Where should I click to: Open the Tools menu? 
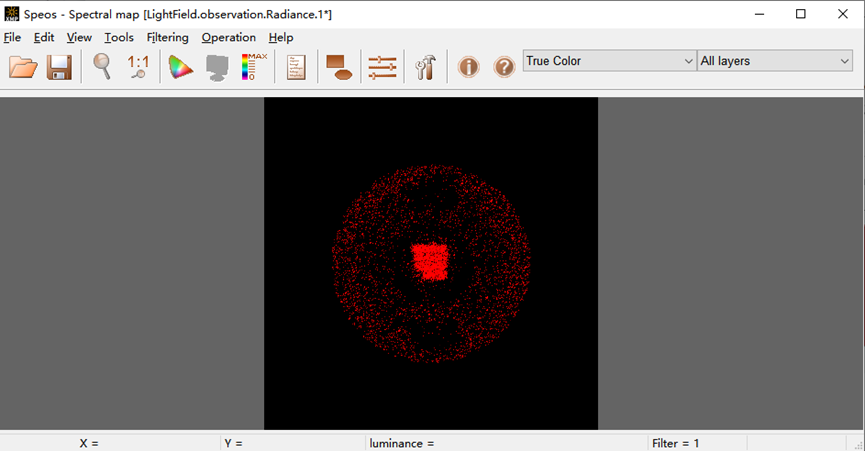[119, 37]
